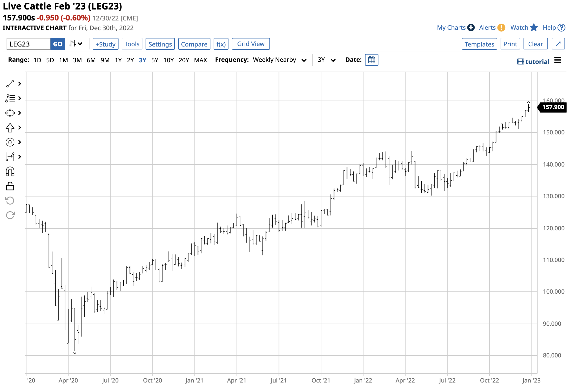Screen dimensions: 574x392
Task: Click the +Study button
Action: (106, 44)
